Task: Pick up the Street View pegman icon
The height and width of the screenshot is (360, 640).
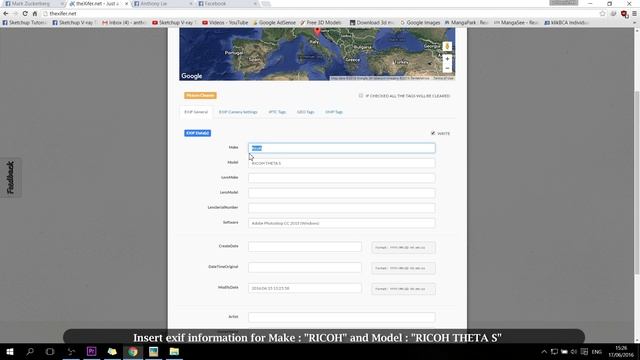Action: [x=447, y=47]
